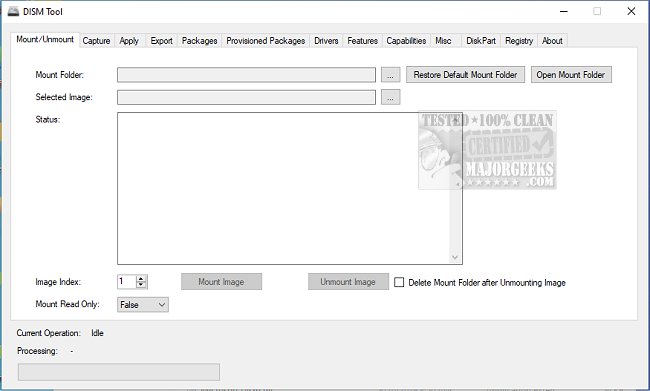Viewport: 650px width, 391px height.
Task: Click the Image Index number field
Action: point(126,282)
